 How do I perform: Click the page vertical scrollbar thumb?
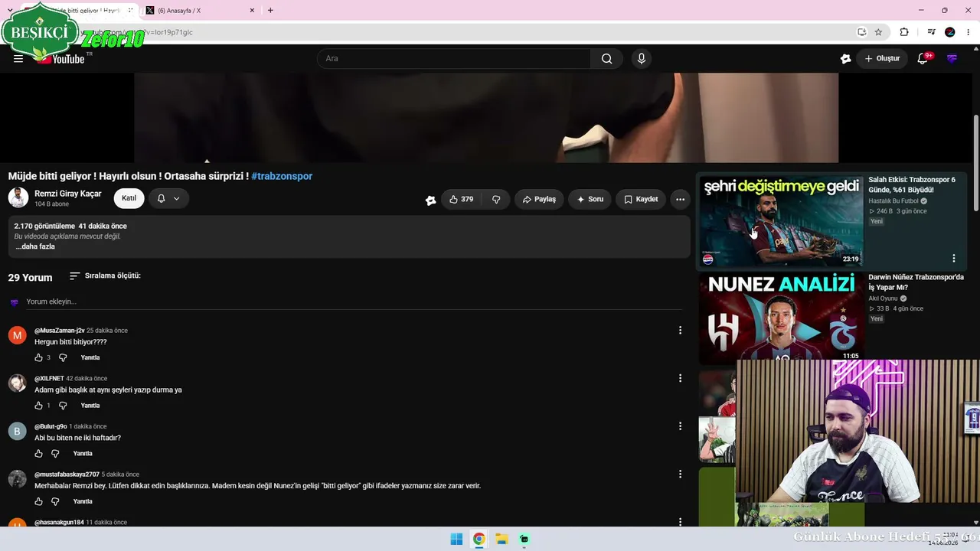point(976,163)
